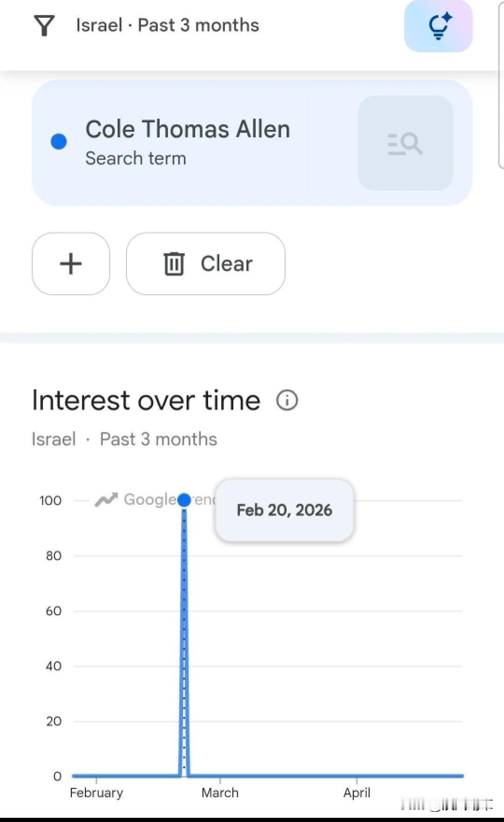Open the explore search term icon

click(405, 143)
